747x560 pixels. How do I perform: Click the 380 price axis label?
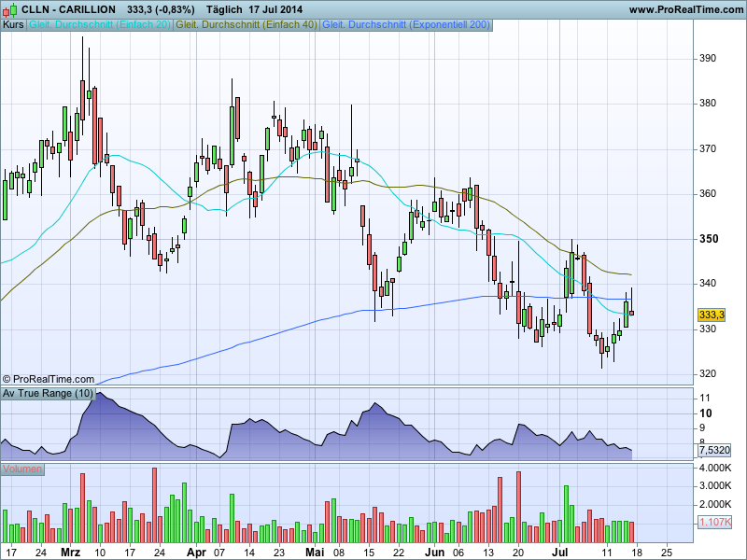click(x=708, y=104)
